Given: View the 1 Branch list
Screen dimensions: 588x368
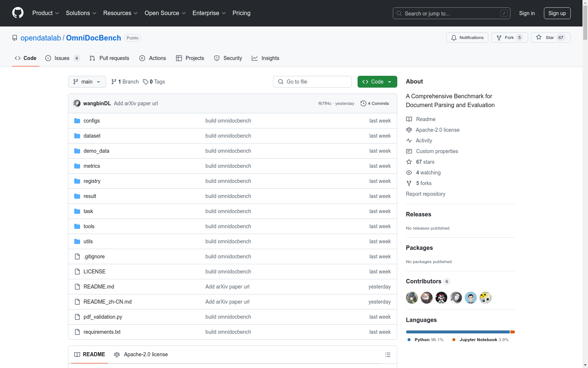Looking at the screenshot, I should pyautogui.click(x=125, y=82).
